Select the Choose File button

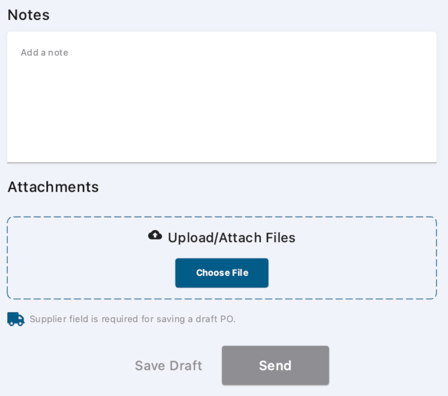pyautogui.click(x=222, y=273)
